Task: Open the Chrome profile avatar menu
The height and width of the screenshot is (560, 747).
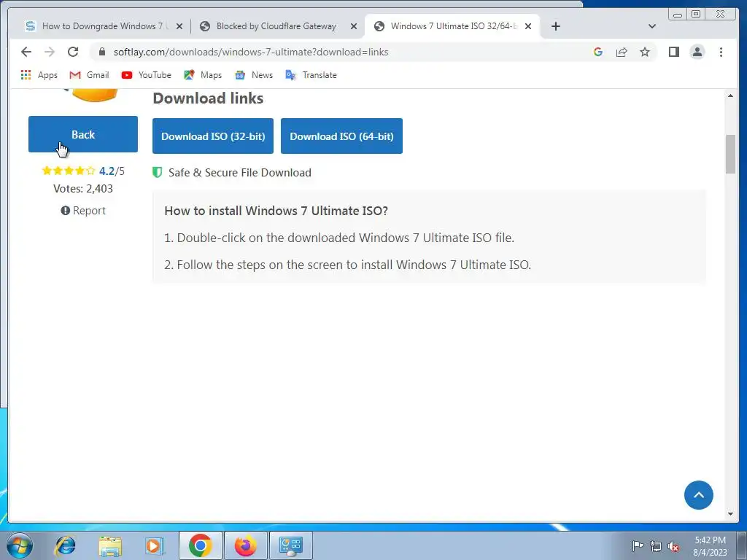Action: pos(697,52)
